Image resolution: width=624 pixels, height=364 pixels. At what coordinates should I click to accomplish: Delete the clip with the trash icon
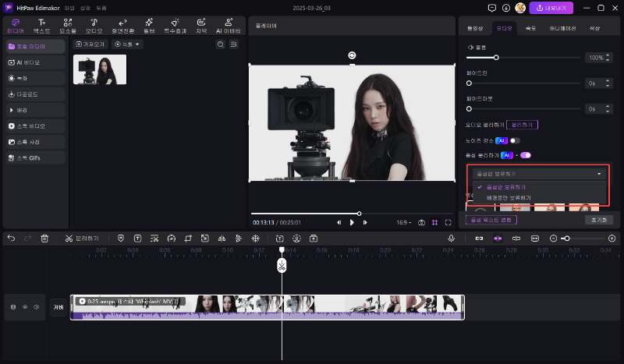(x=44, y=238)
